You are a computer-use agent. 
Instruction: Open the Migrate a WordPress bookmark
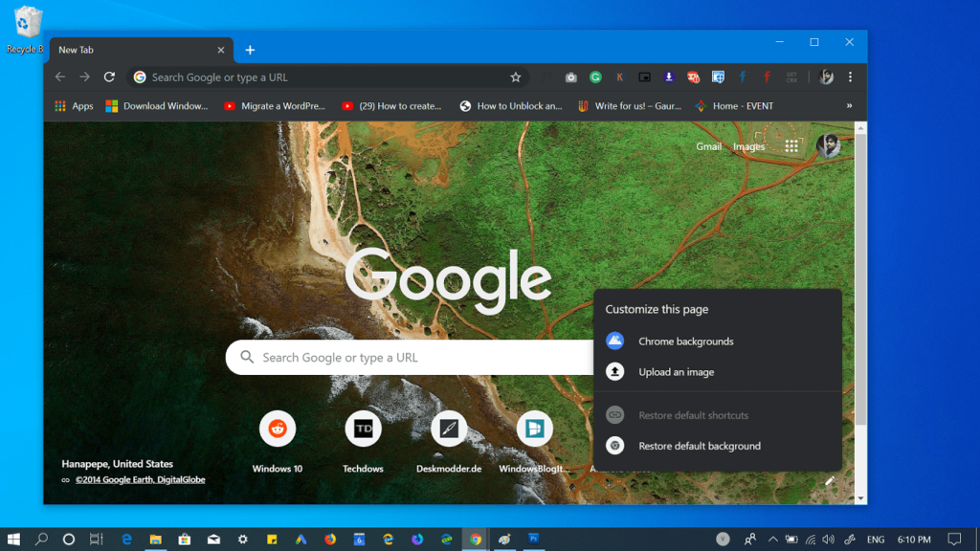pyautogui.click(x=275, y=105)
